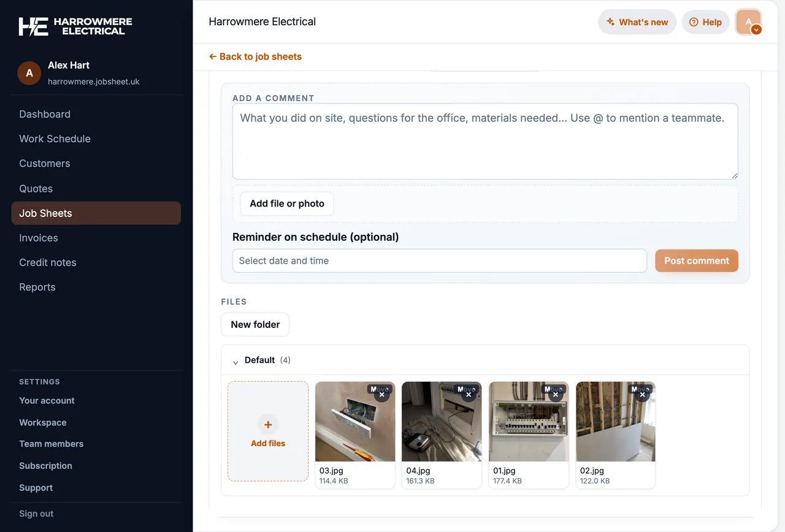Click the Harrowmere Electrical header title
This screenshot has height=532, width=785.
(262, 21)
